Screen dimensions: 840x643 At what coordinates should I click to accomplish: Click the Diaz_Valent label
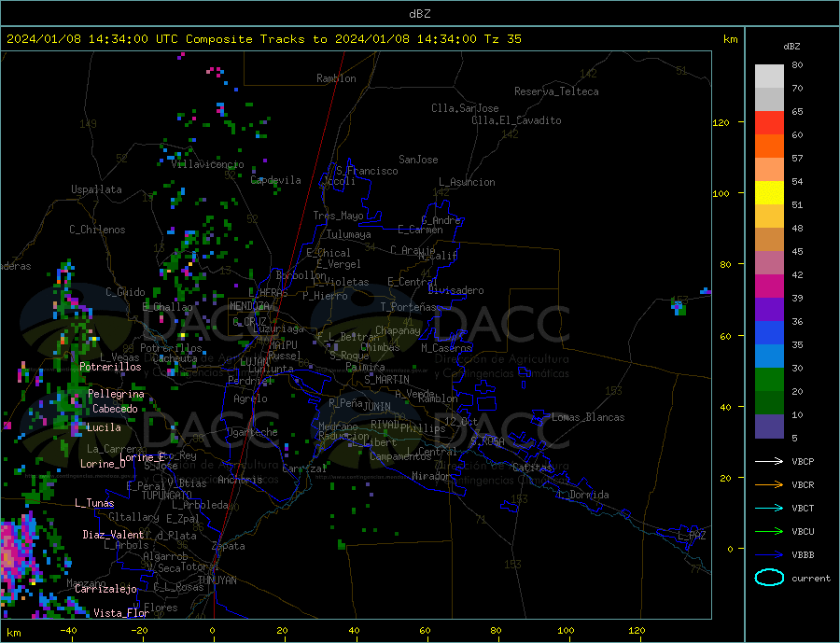click(x=113, y=535)
